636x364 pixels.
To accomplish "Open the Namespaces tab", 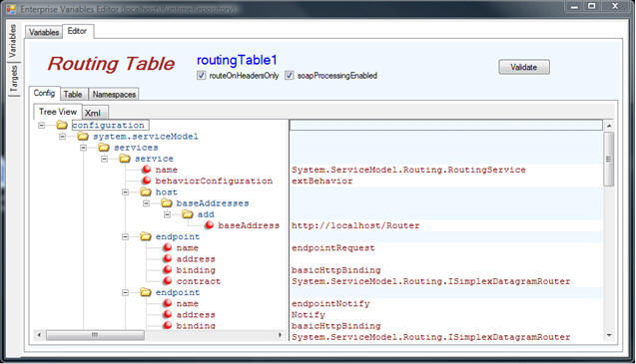I will tap(114, 94).
